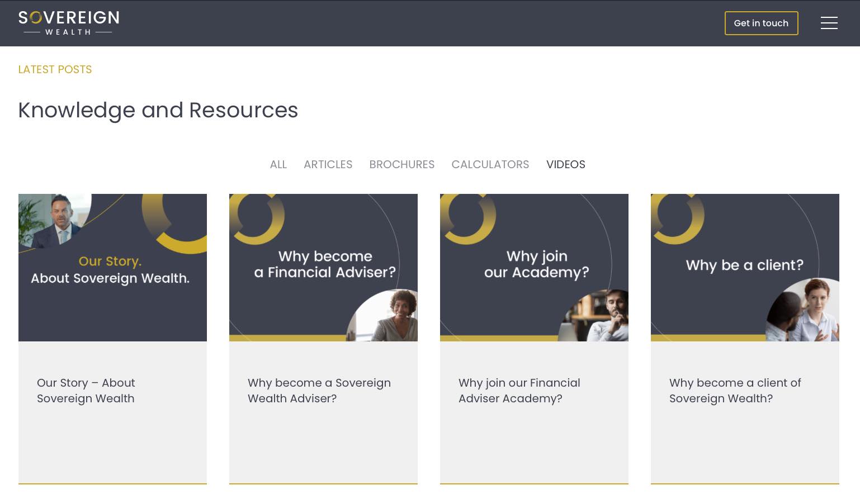The image size is (860, 504).
Task: Click Why become a client of Sovereign Wealth link
Action: [735, 391]
